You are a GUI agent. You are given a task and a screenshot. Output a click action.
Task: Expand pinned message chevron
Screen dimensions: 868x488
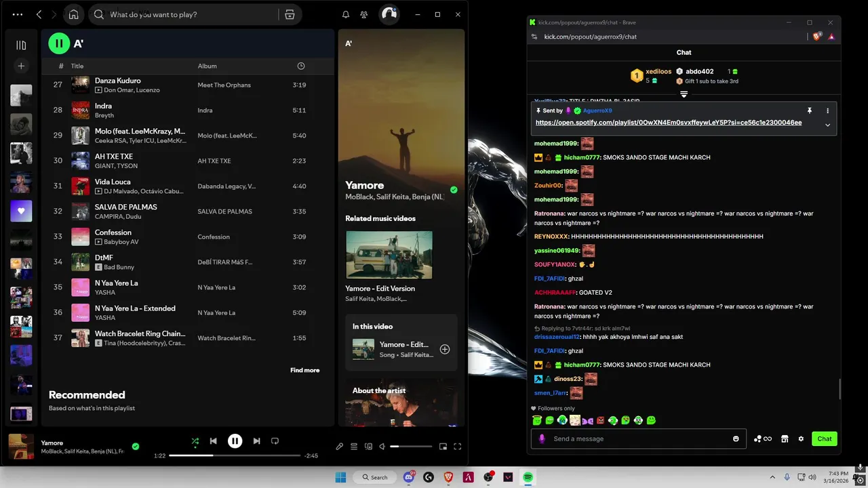tap(827, 125)
